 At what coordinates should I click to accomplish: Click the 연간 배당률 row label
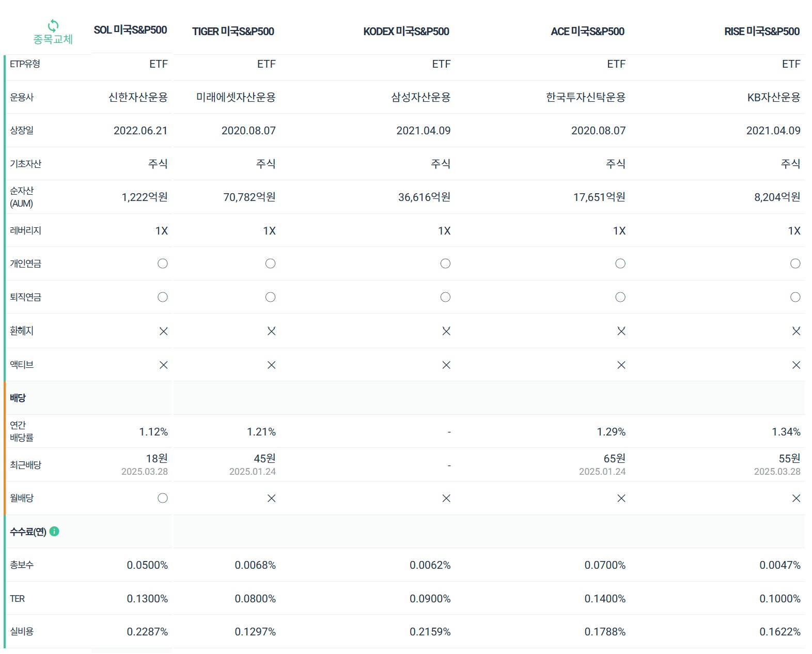click(x=22, y=431)
